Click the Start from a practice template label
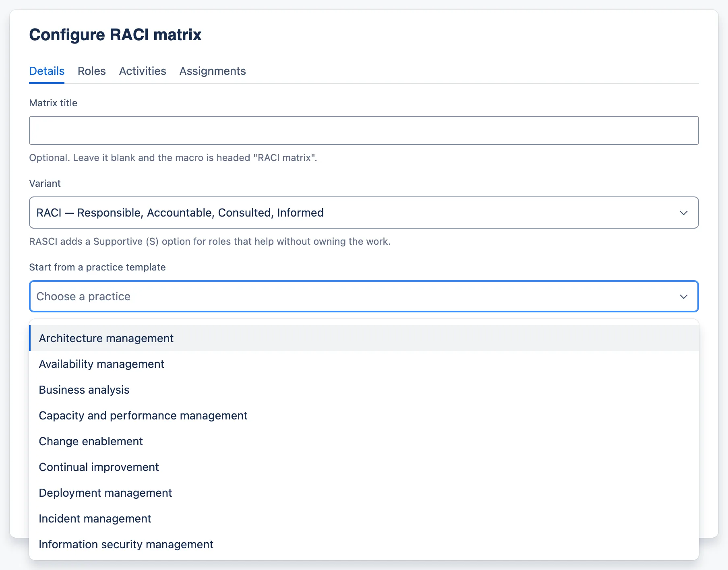 click(x=97, y=267)
